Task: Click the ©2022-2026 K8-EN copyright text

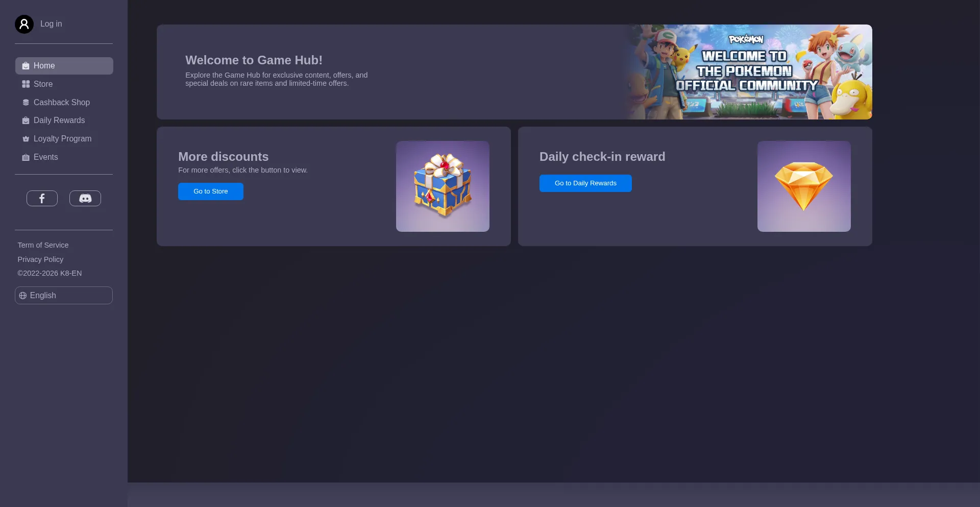Action: click(x=50, y=273)
